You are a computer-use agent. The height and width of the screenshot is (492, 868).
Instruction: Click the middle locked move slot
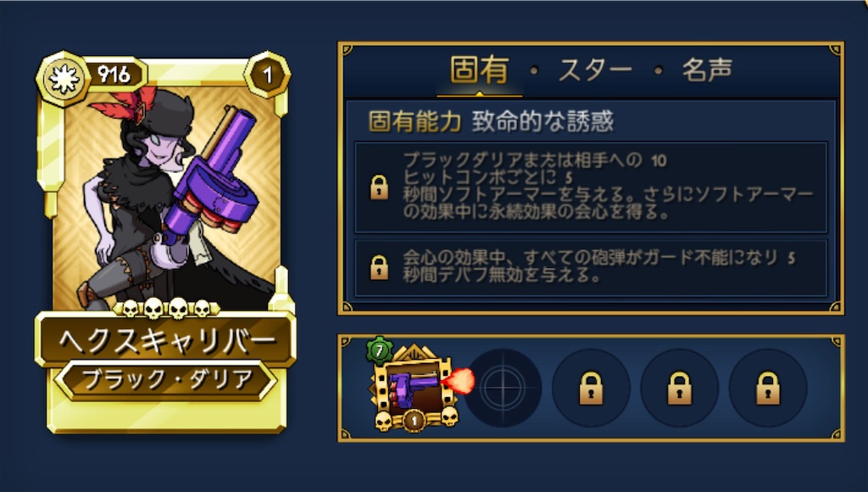(x=679, y=388)
